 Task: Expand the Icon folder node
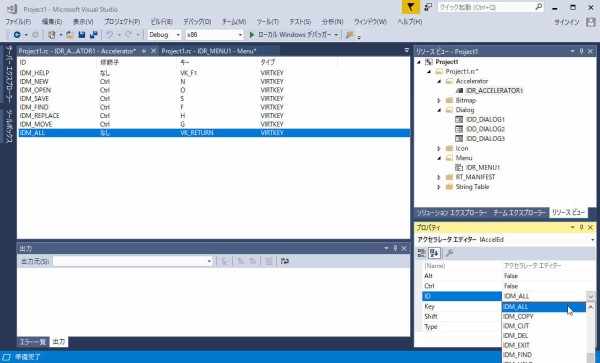439,148
